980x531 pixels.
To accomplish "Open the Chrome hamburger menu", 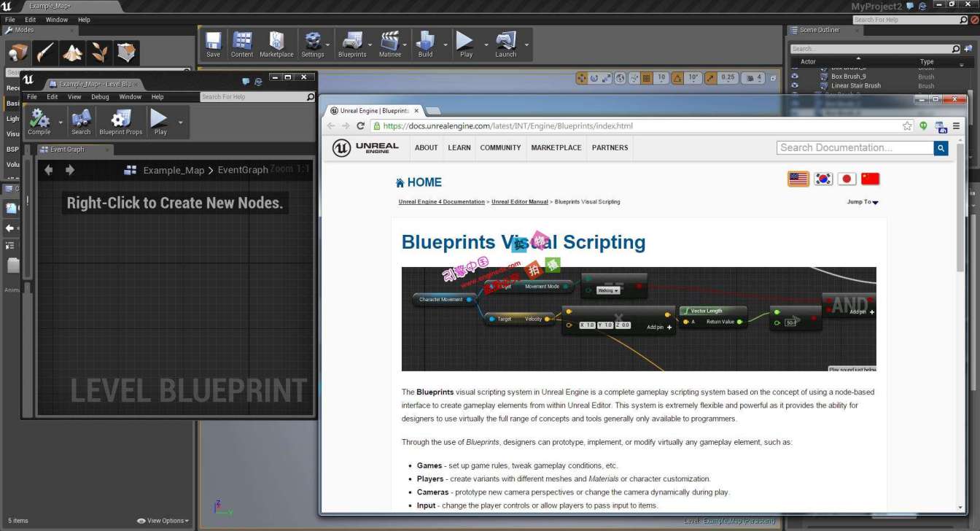I will 956,125.
